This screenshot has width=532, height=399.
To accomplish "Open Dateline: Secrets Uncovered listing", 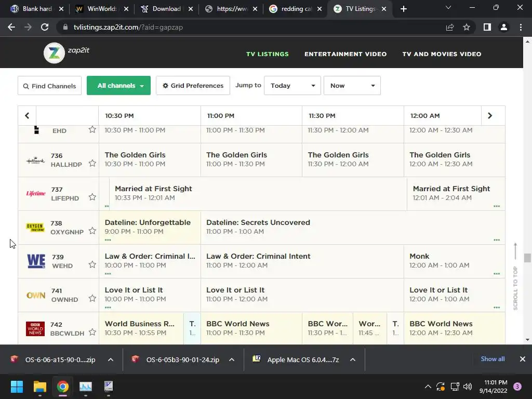I will pyautogui.click(x=353, y=228).
